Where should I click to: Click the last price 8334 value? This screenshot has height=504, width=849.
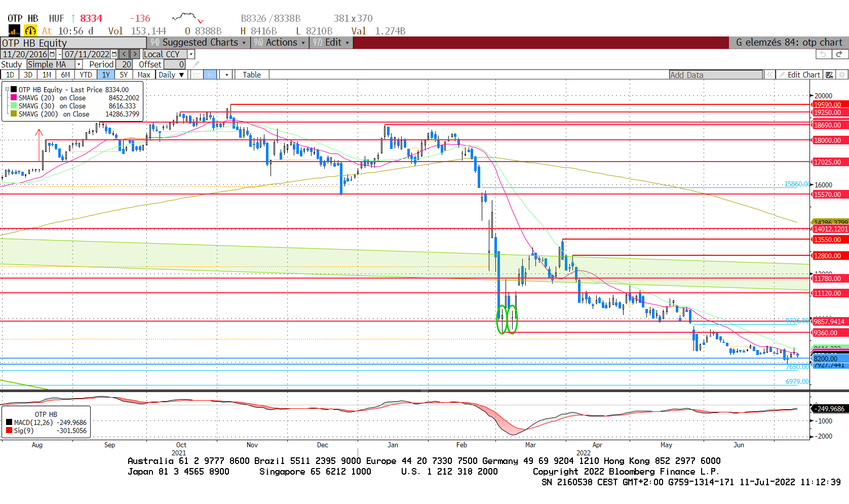[91, 18]
